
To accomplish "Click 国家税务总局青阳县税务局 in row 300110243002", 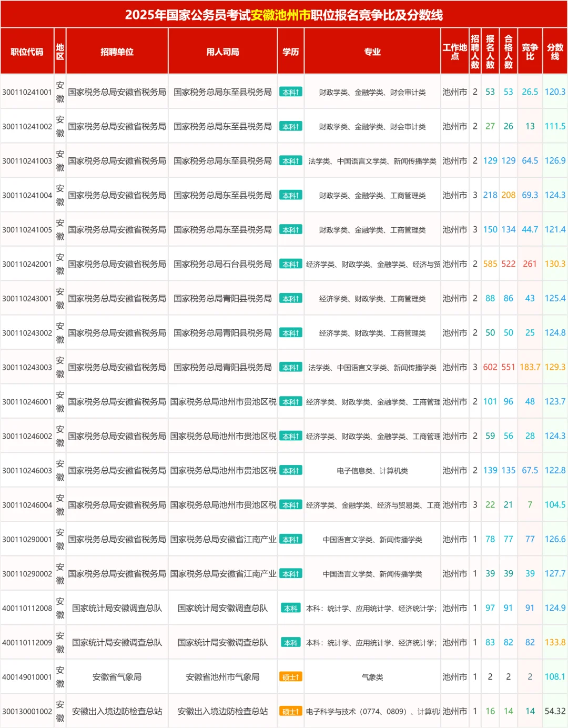I will (x=222, y=333).
